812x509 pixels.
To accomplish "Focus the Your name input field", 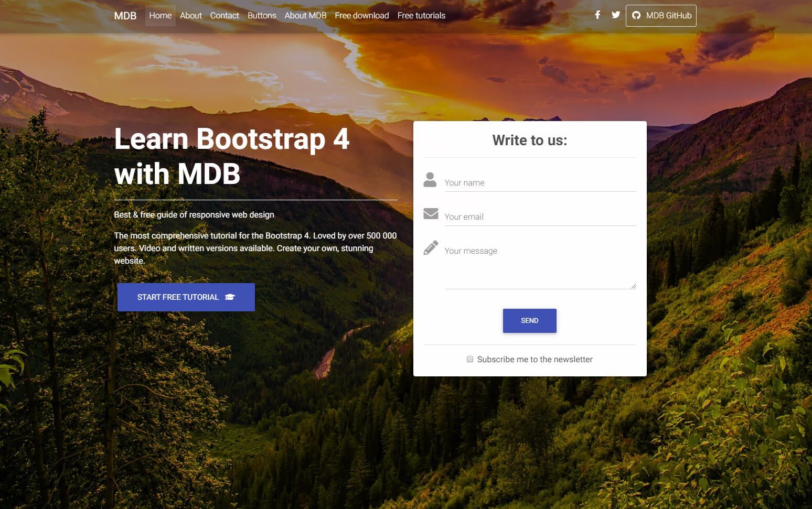I will pos(540,182).
